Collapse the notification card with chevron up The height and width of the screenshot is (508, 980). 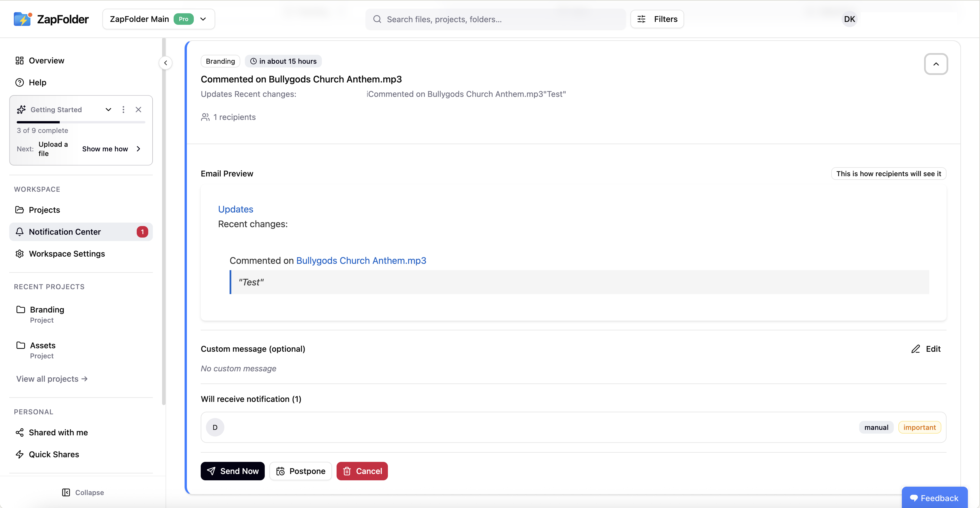pyautogui.click(x=936, y=64)
